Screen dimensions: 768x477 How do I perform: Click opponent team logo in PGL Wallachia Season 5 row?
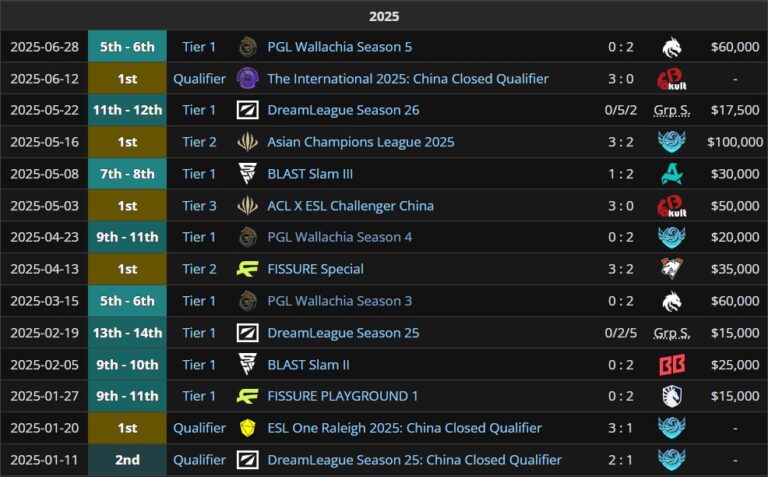pyautogui.click(x=671, y=47)
